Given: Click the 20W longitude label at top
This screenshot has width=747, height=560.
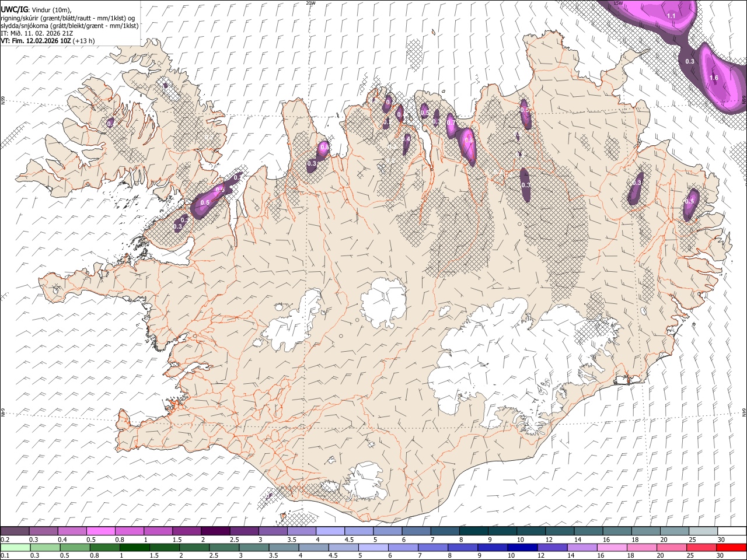Looking at the screenshot, I should coord(310,3).
